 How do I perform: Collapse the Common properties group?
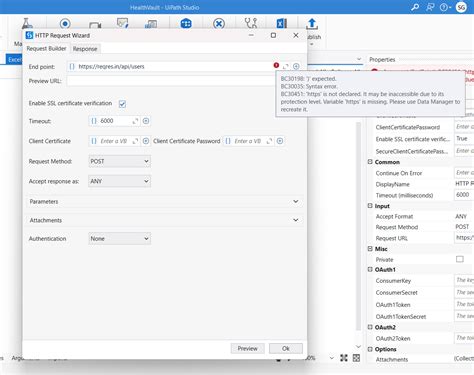(370, 162)
